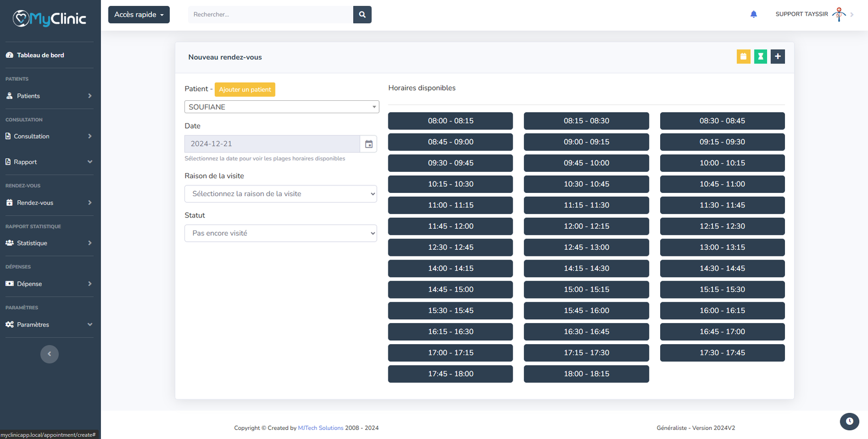The width and height of the screenshot is (868, 439).
Task: Open Tableau de bord in sidebar
Action: pyautogui.click(x=40, y=55)
